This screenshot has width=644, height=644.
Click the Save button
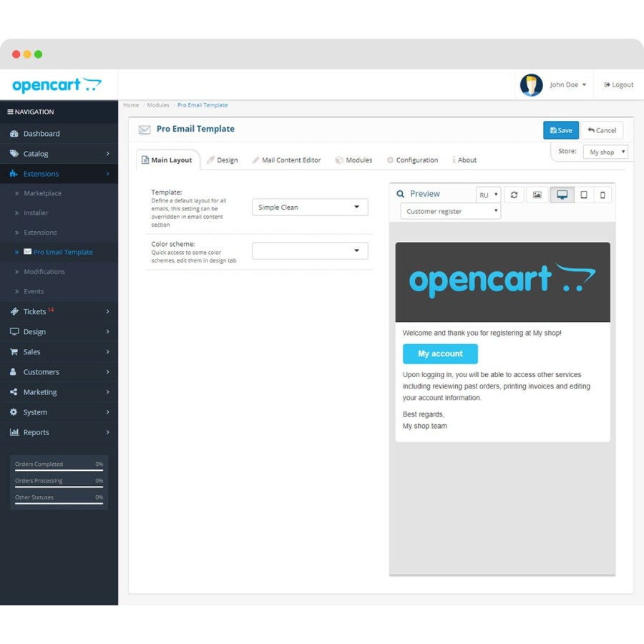tap(560, 130)
